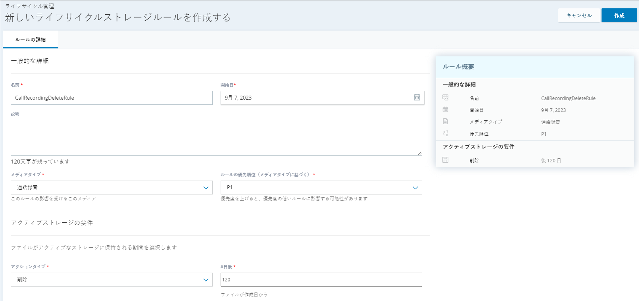Click the キャンセル button

pyautogui.click(x=579, y=15)
